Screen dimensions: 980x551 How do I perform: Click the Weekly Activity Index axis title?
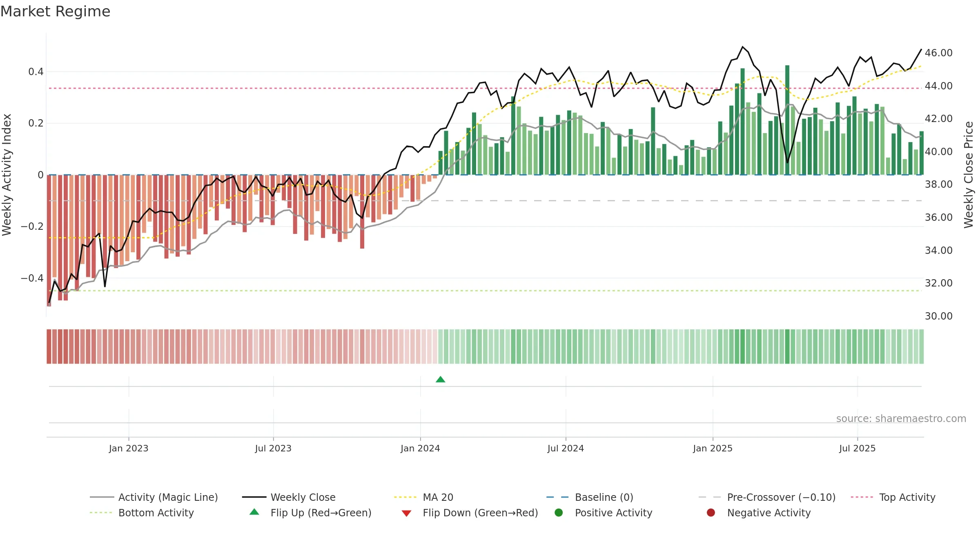[x=7, y=175]
